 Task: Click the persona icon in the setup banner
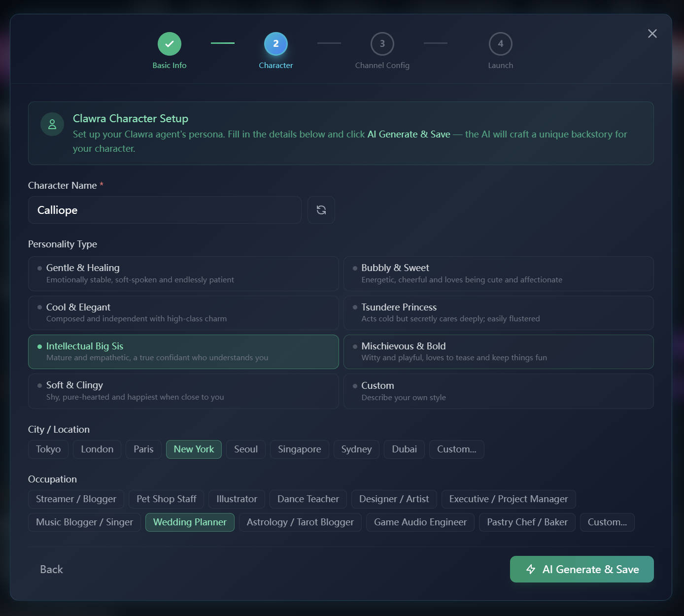[52, 124]
